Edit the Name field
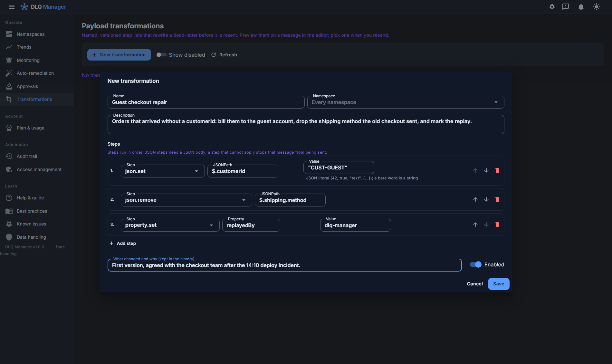Image resolution: width=612 pixels, height=364 pixels. pyautogui.click(x=206, y=102)
